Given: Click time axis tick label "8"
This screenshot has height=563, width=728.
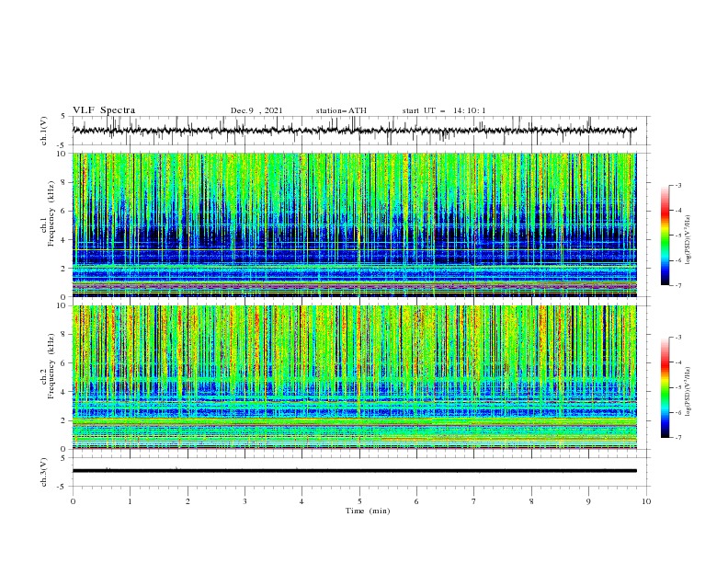Looking at the screenshot, I should [531, 501].
